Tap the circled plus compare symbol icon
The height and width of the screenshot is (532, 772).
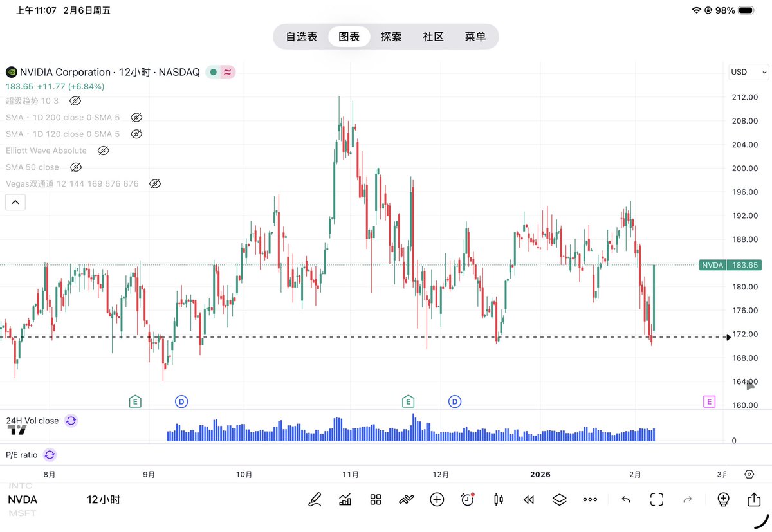click(x=437, y=499)
